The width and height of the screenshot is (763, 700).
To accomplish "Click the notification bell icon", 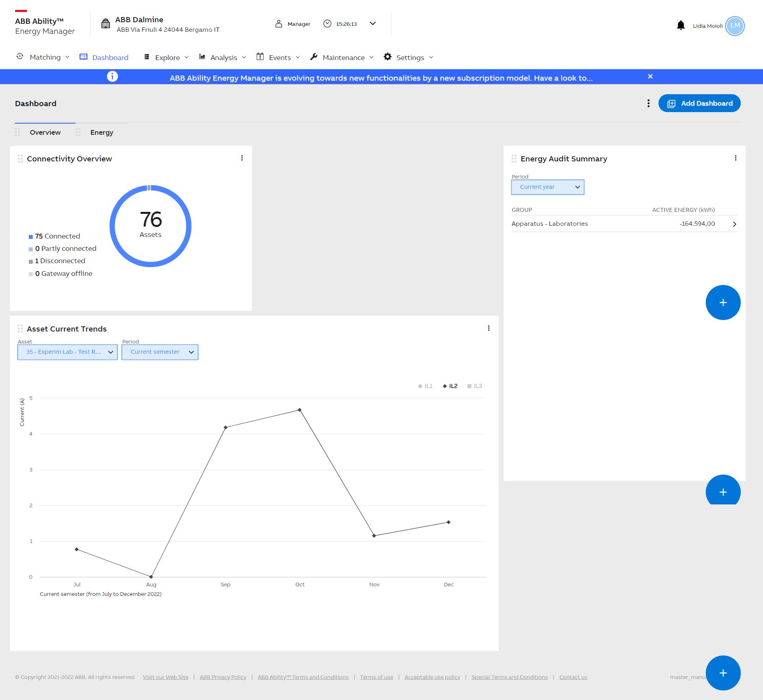I will (x=681, y=25).
